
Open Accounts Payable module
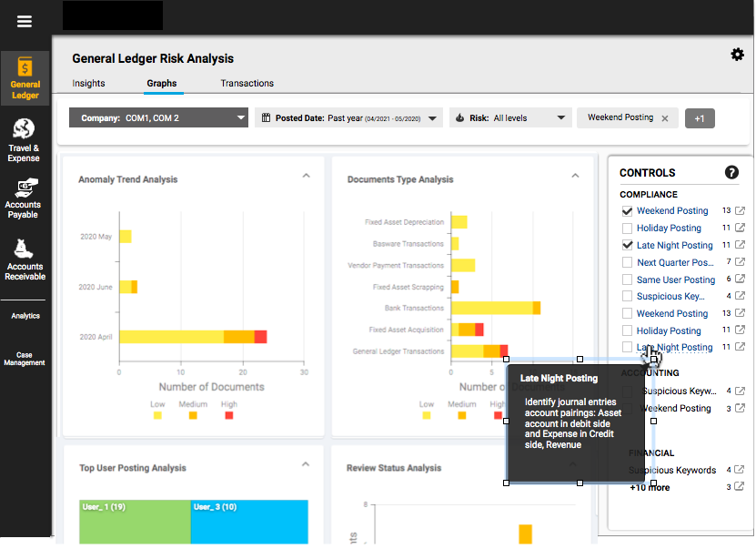(x=23, y=198)
